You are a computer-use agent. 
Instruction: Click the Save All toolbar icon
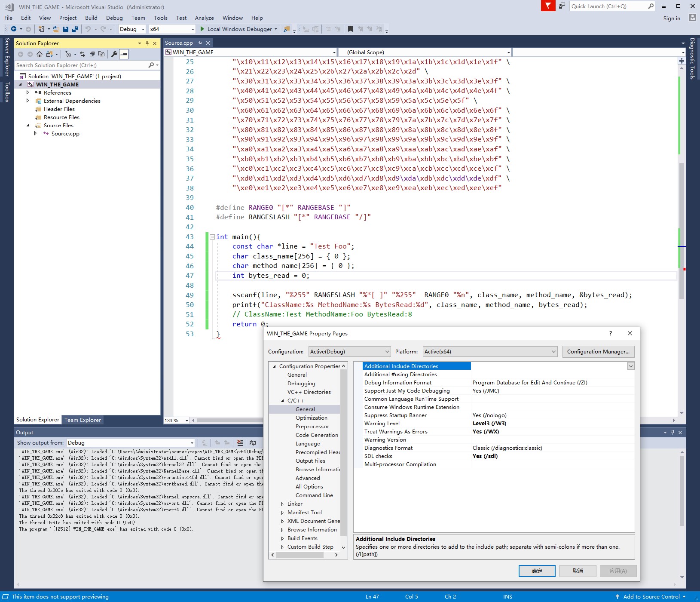tap(75, 29)
